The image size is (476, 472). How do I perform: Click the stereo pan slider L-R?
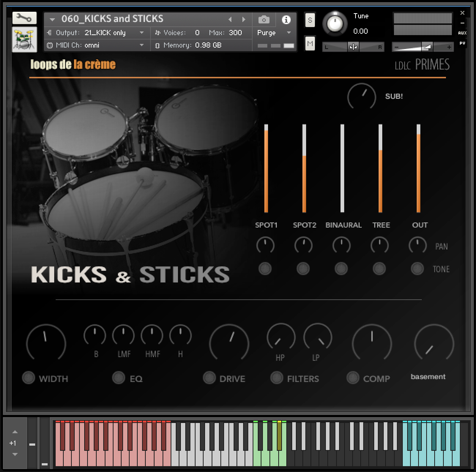coord(353,47)
